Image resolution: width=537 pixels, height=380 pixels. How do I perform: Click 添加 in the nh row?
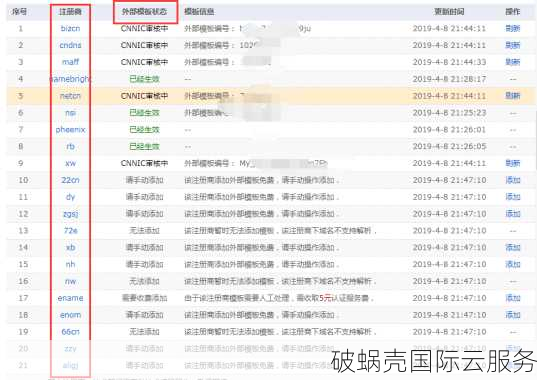pyautogui.click(x=513, y=264)
